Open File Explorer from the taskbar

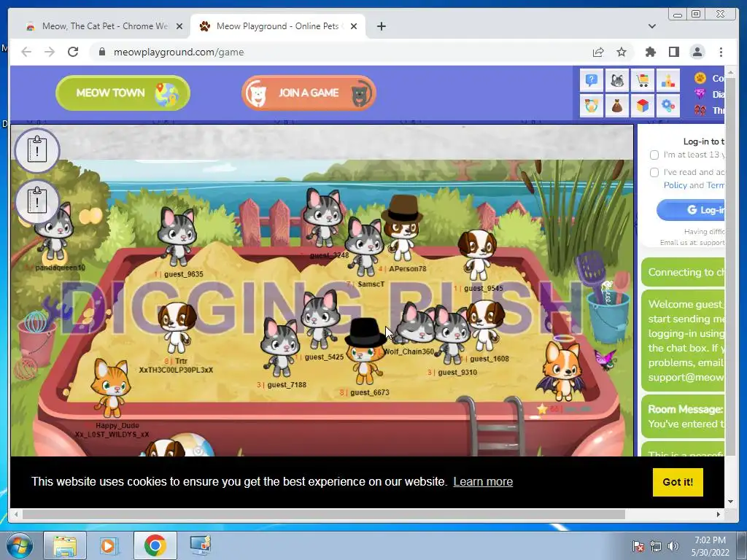(65, 545)
